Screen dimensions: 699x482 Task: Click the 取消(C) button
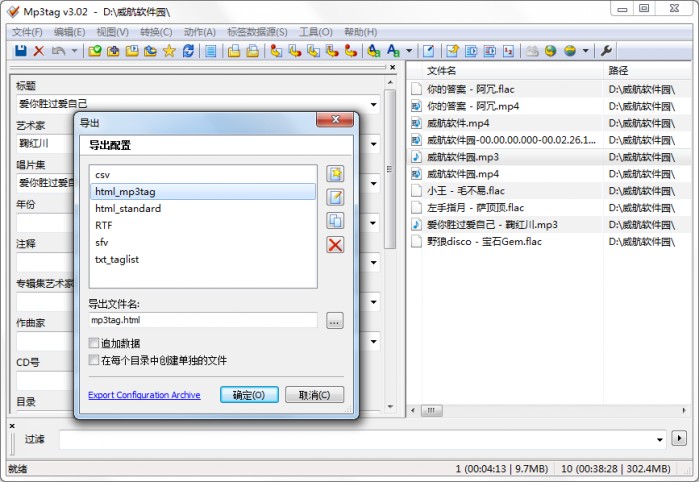tap(314, 395)
